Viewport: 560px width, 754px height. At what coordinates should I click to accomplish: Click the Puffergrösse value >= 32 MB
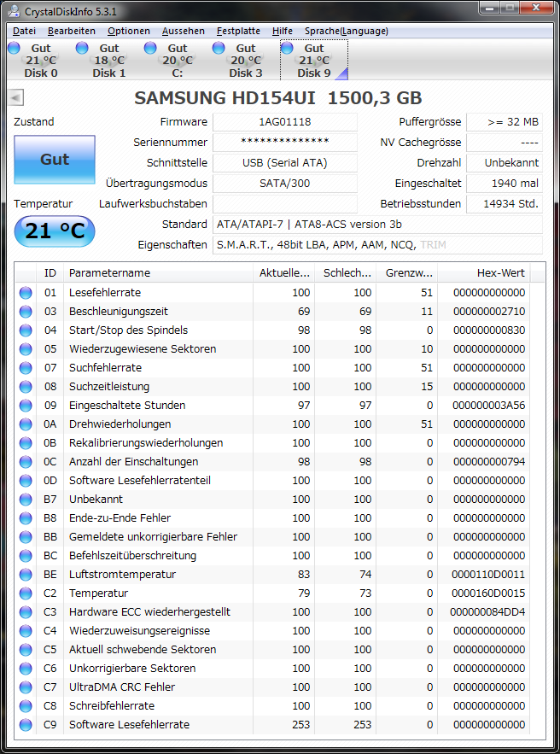[x=505, y=122]
